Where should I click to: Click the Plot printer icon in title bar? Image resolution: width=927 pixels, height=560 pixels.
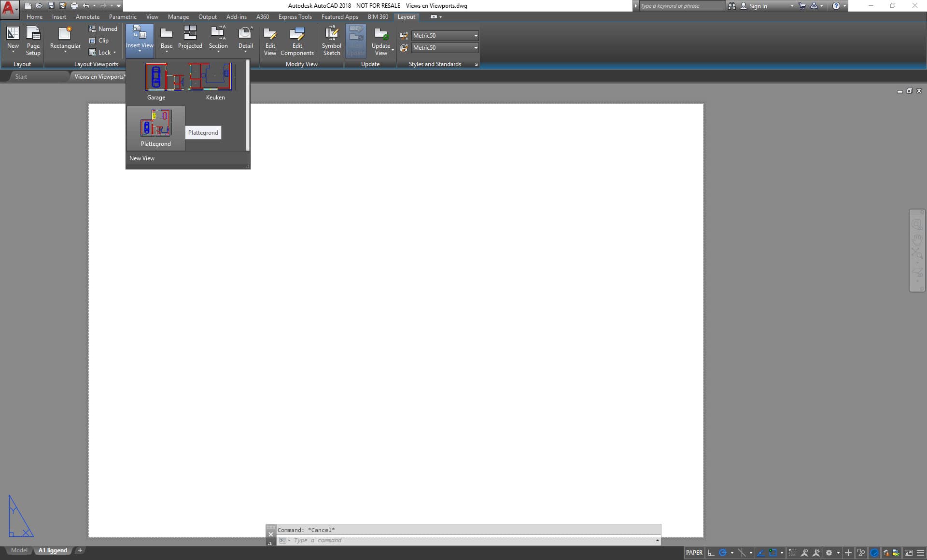pos(74,6)
